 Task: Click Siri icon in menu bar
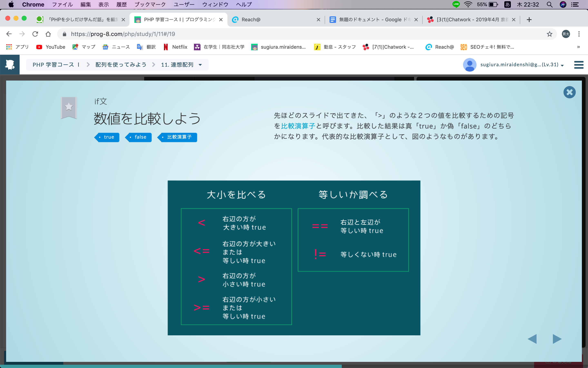tap(563, 4)
